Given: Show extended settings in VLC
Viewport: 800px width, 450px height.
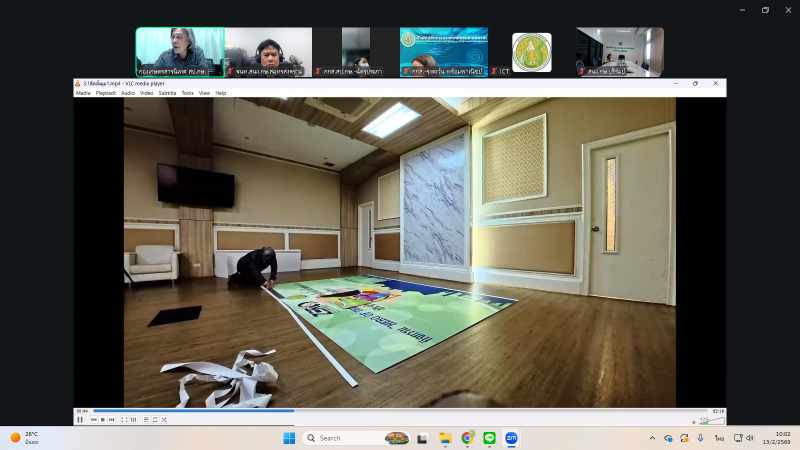Looking at the screenshot, I should tap(131, 419).
